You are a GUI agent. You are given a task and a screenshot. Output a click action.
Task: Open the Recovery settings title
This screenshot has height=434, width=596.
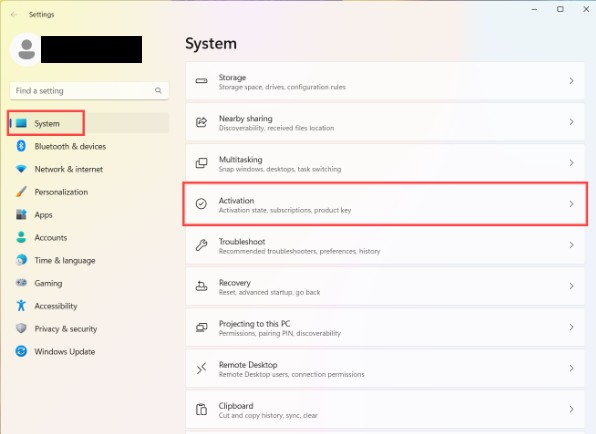click(235, 282)
